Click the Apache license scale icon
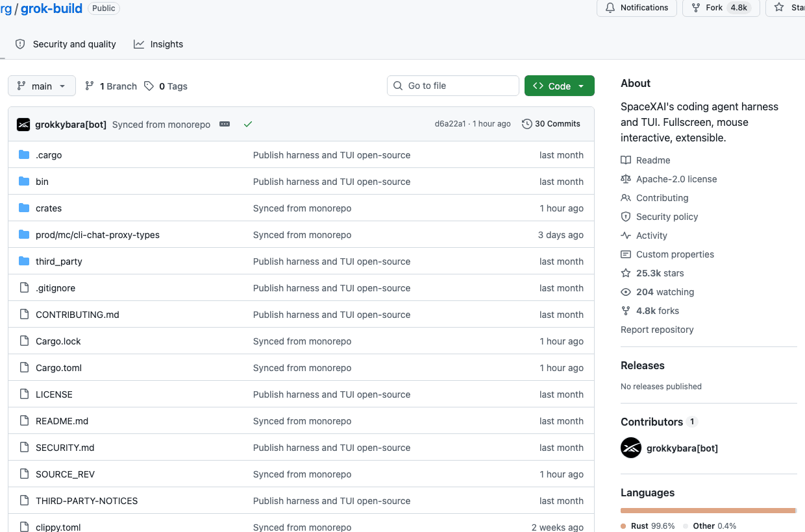Screen dimensions: 805x532 point(626,179)
